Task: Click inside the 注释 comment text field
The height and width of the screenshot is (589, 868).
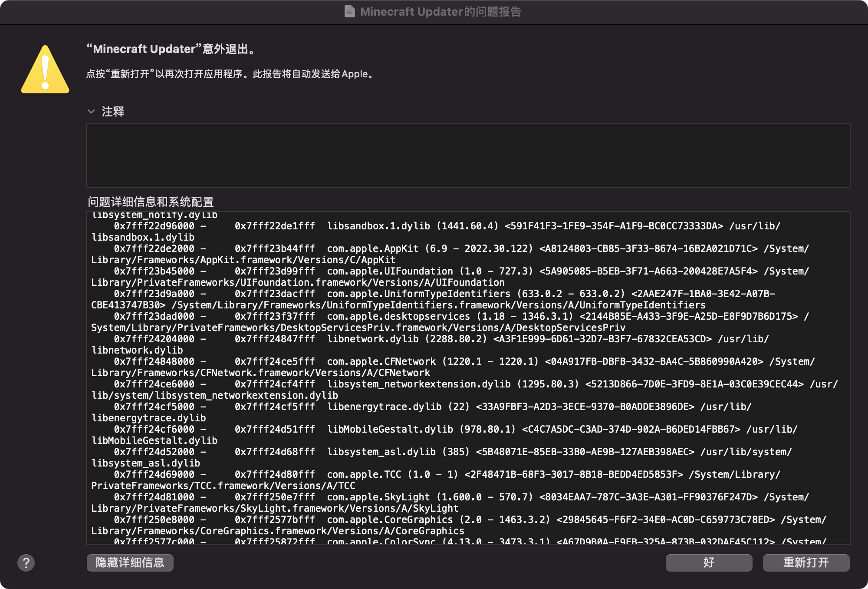Action: 468,156
